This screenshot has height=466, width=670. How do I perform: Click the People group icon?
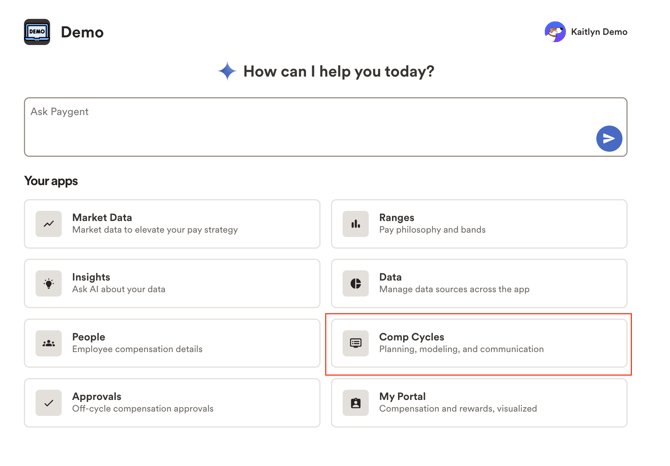tap(49, 343)
